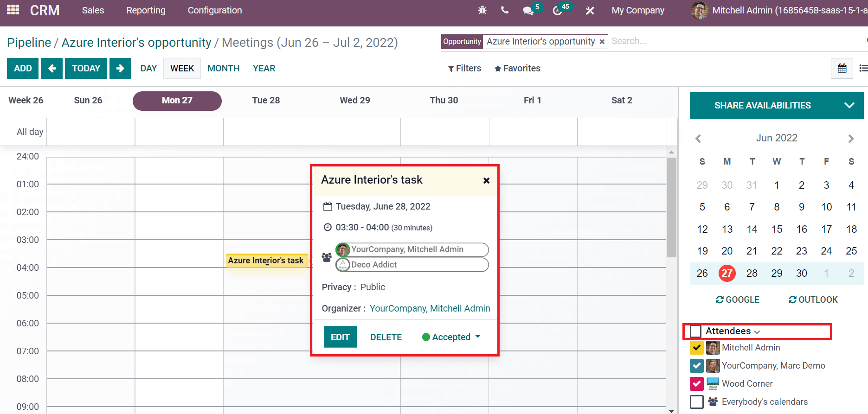868x414 pixels.
Task: Uncheck Wood Corner calendar checkbox
Action: click(697, 384)
